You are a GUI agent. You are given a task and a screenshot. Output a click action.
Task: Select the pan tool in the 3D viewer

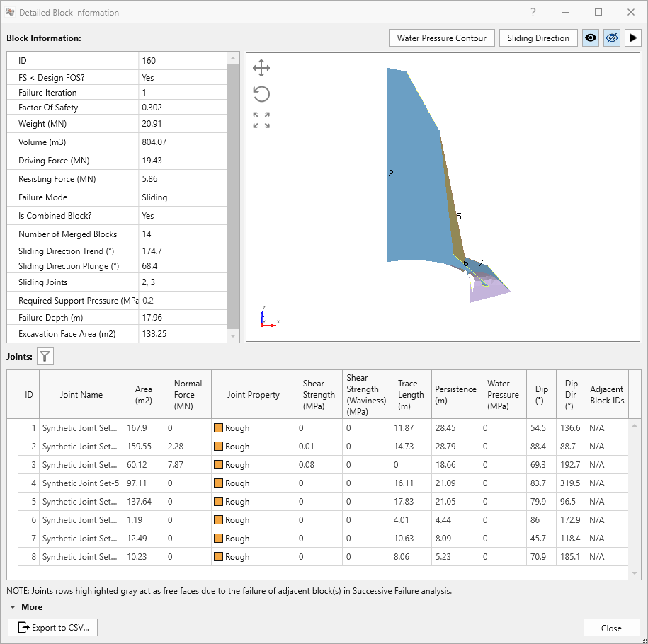[261, 68]
